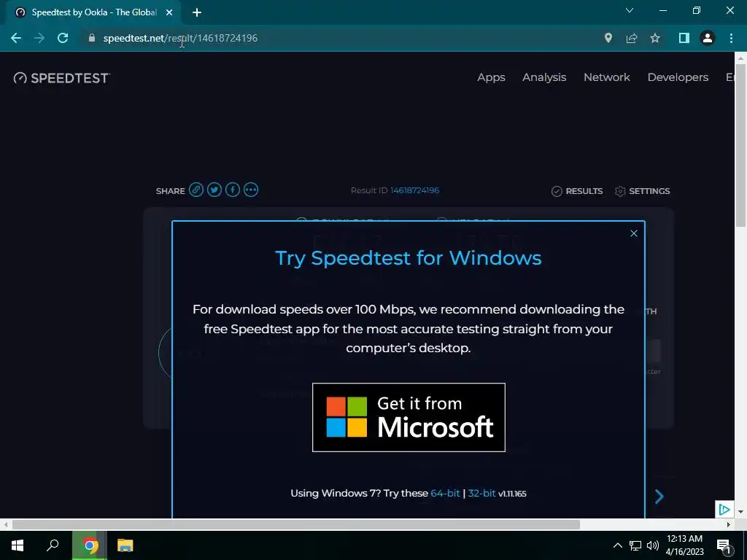
Task: Open network status tray icon
Action: click(x=635, y=545)
